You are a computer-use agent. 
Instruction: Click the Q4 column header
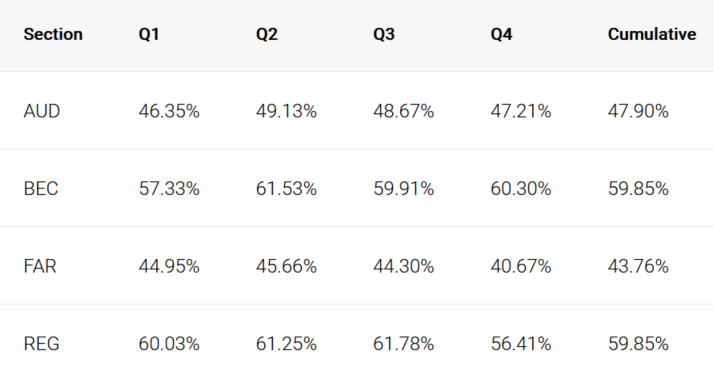501,34
